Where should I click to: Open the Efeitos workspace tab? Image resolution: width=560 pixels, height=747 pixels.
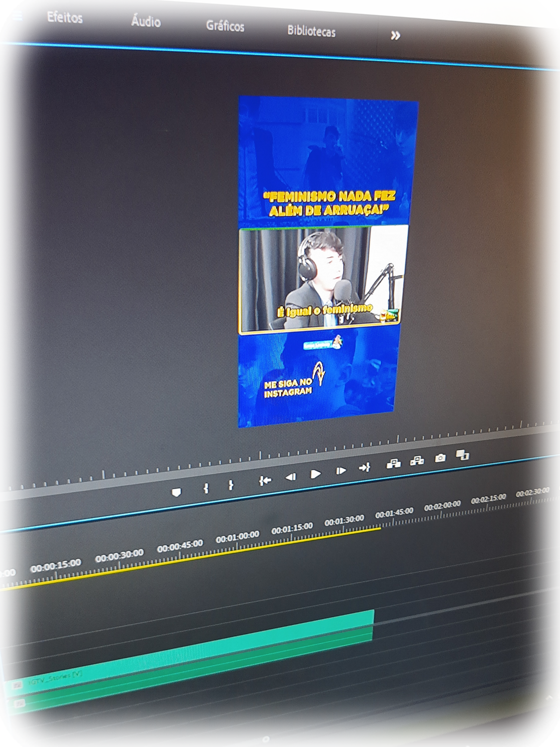click(65, 18)
